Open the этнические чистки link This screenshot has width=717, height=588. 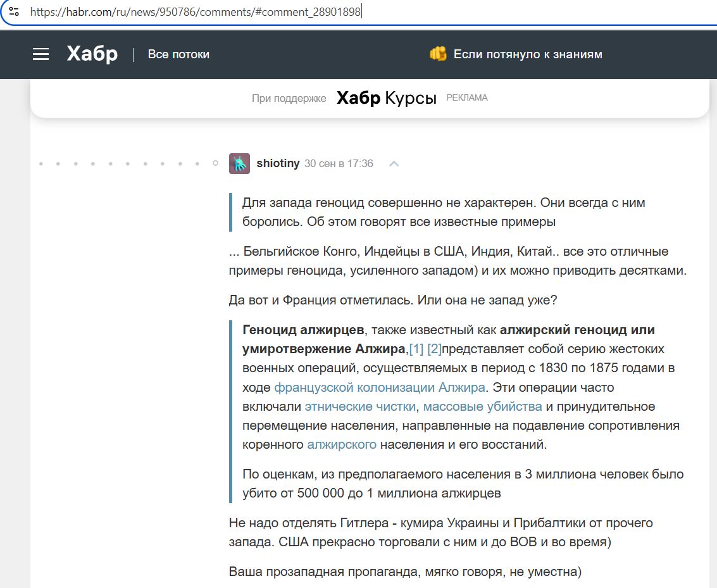[360, 406]
